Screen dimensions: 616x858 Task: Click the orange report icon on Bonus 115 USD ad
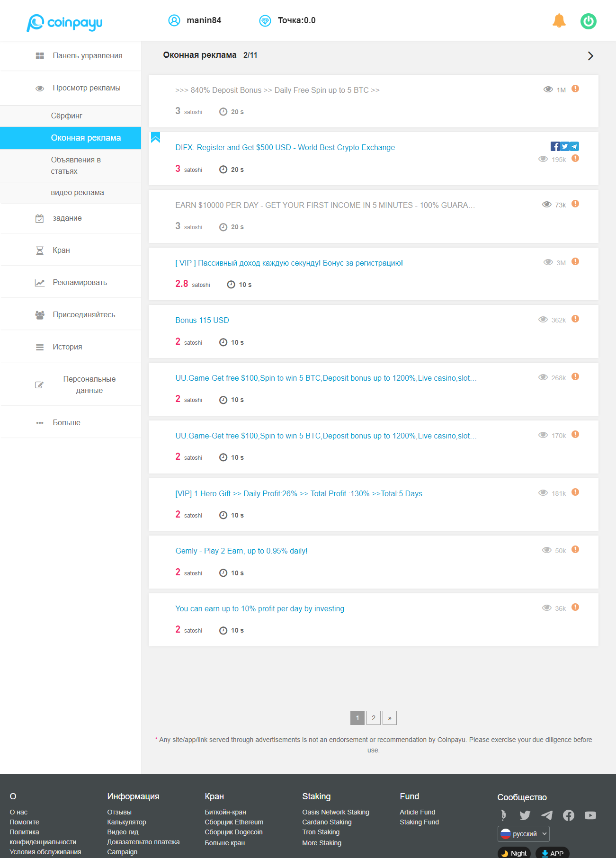click(575, 319)
